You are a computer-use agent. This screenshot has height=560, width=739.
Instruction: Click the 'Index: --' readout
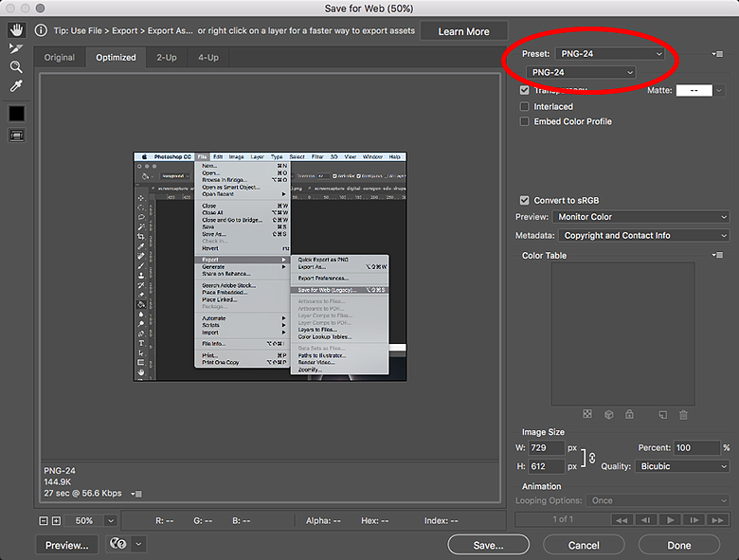[442, 521]
